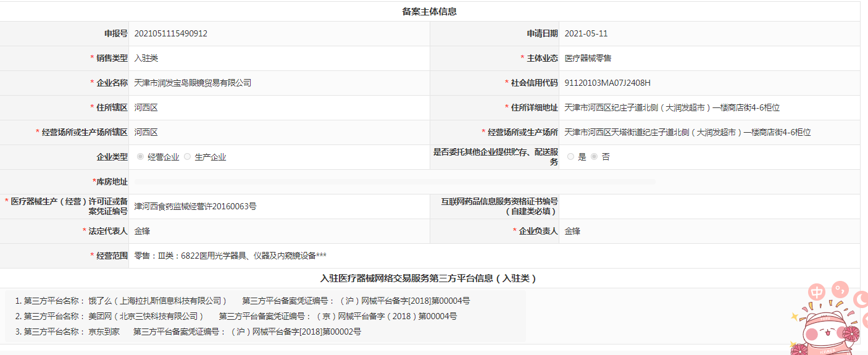Toggle the pink punctuation mode icon
The image size is (868, 355).
tap(840, 288)
